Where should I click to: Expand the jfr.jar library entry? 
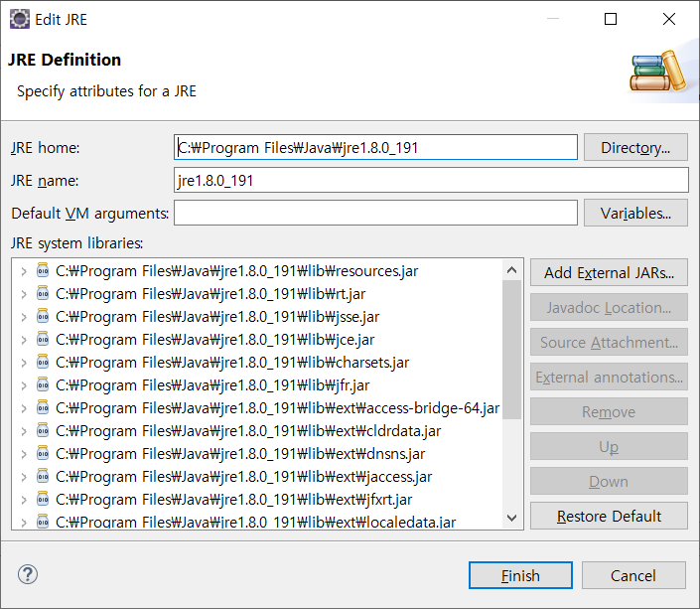[24, 385]
